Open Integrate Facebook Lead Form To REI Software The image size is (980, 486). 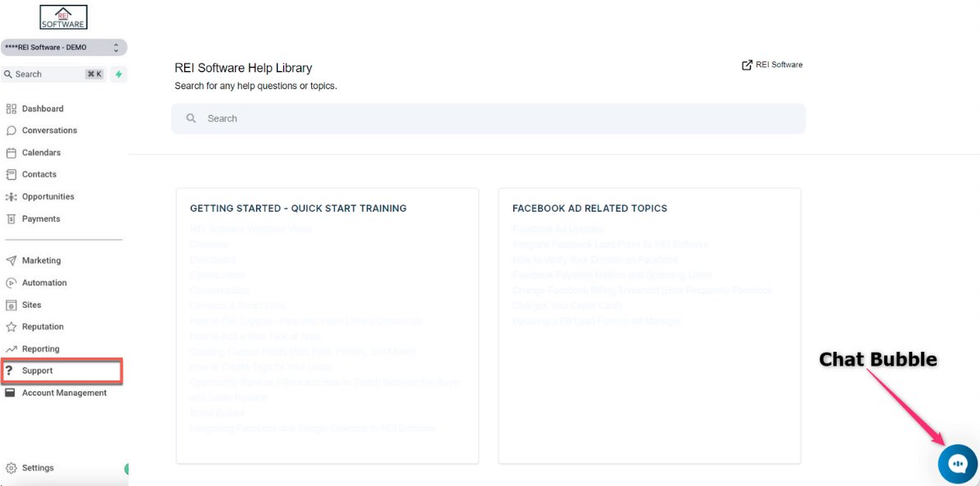click(x=611, y=245)
